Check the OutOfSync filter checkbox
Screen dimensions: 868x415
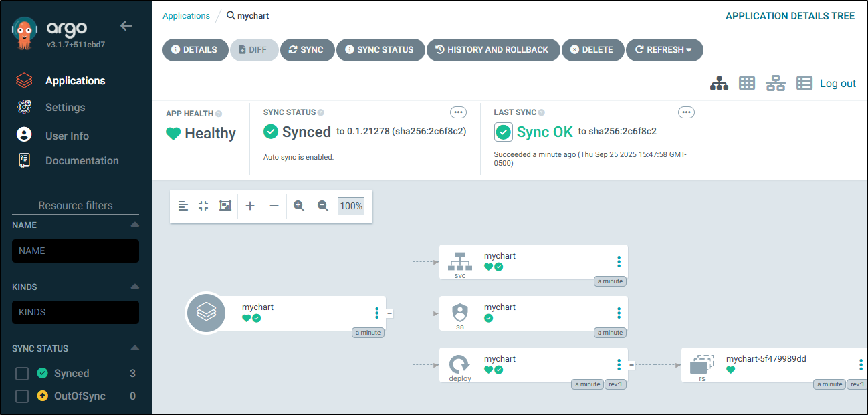point(22,396)
